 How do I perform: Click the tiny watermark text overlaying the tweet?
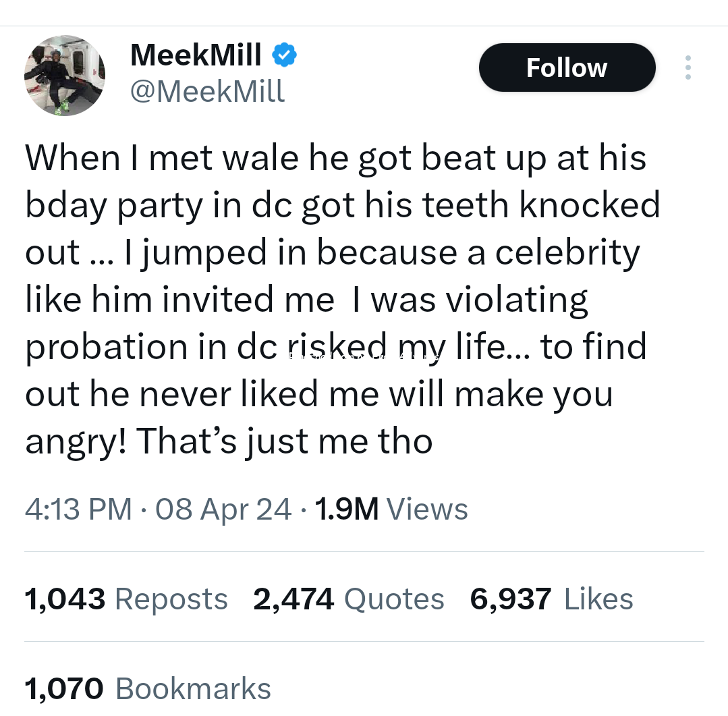point(364,357)
